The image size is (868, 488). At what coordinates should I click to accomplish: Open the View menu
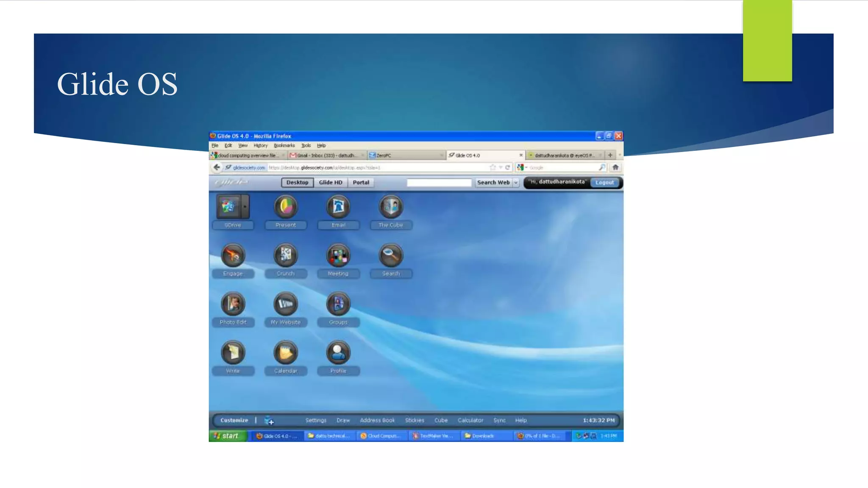click(x=243, y=145)
